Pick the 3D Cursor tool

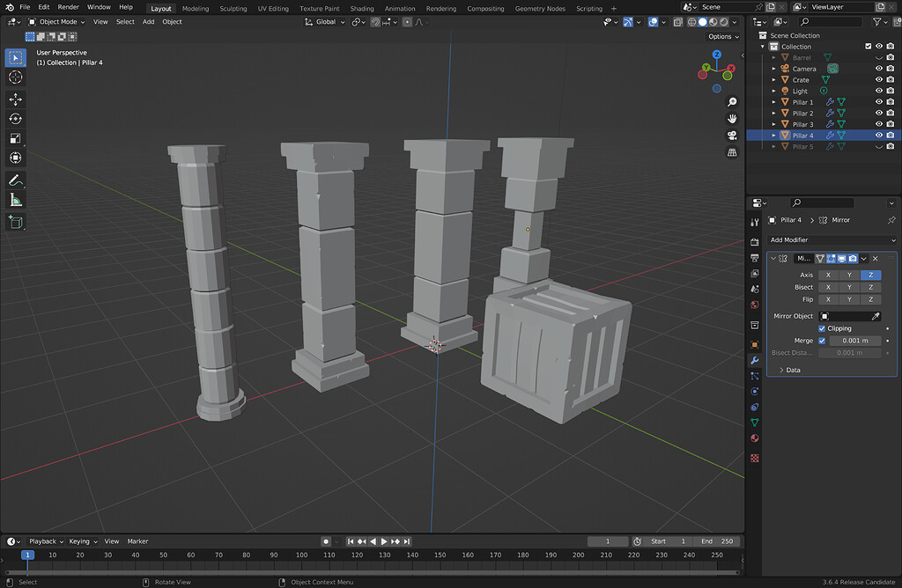click(15, 77)
